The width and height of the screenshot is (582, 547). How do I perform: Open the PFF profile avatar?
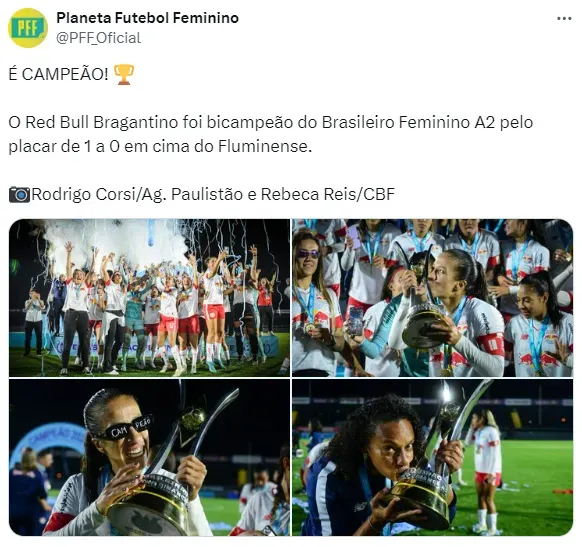click(x=28, y=28)
